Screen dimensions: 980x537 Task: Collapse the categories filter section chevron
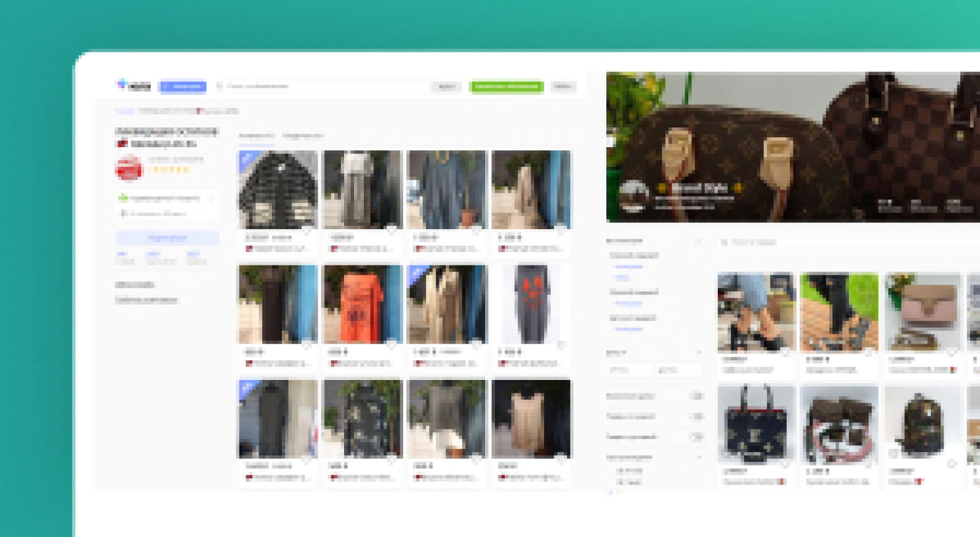pyautogui.click(x=698, y=241)
